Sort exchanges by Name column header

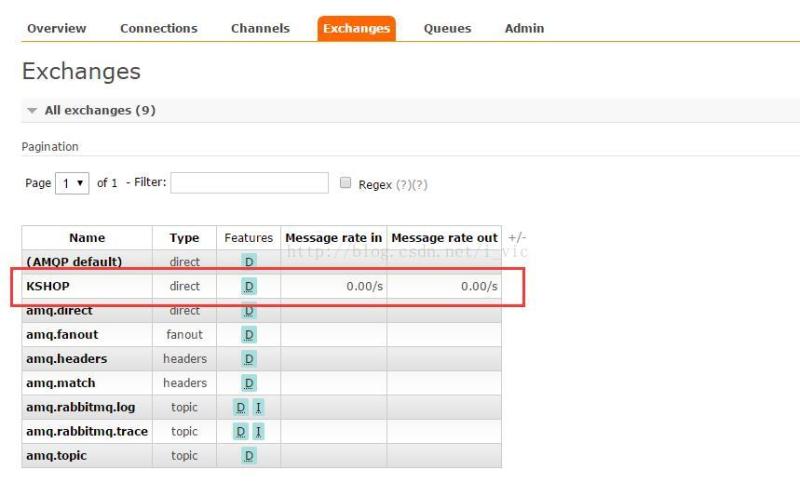(87, 238)
